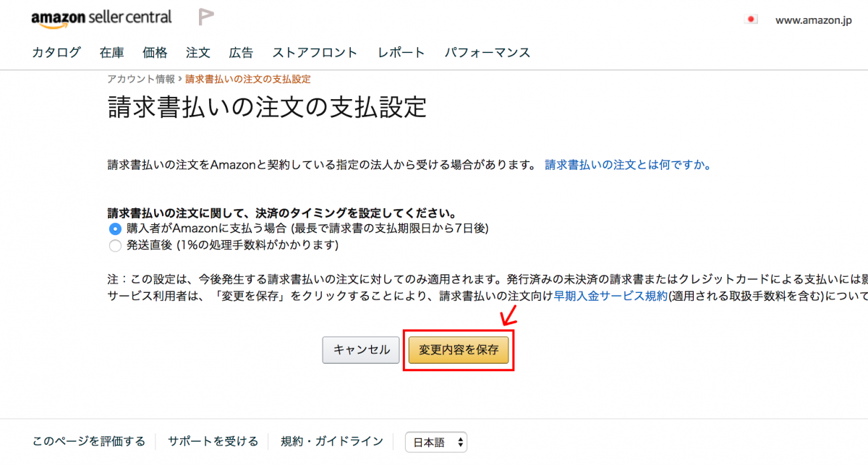
Task: Click the gray flag icon
Action: pos(206,17)
